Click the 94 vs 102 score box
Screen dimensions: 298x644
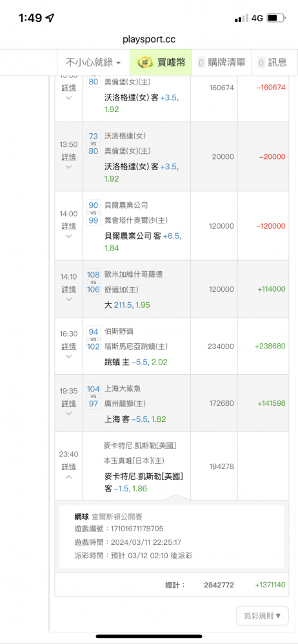pyautogui.click(x=94, y=339)
